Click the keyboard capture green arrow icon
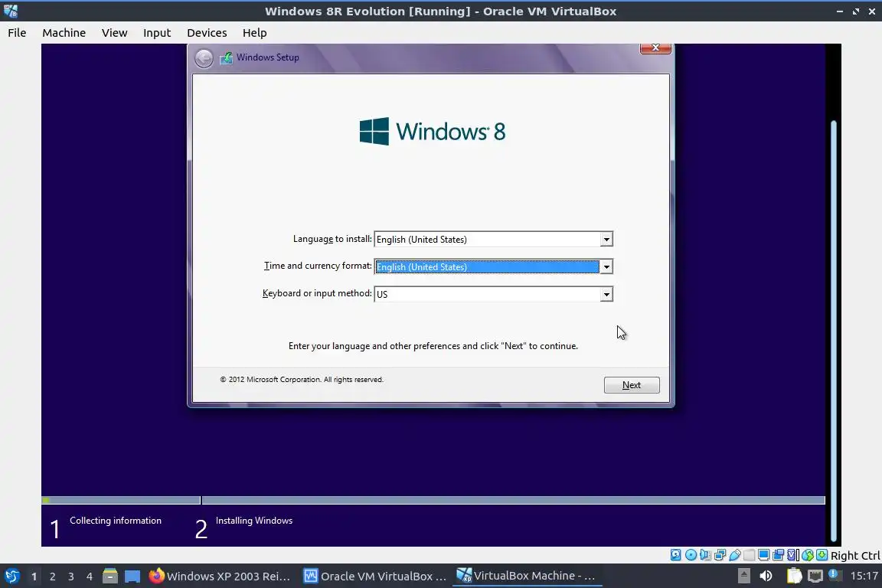882x588 pixels. pos(822,555)
